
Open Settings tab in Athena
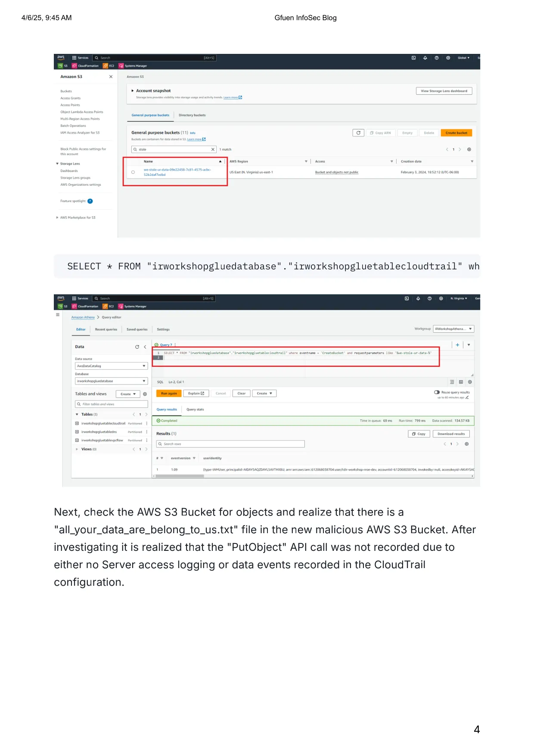163,329
